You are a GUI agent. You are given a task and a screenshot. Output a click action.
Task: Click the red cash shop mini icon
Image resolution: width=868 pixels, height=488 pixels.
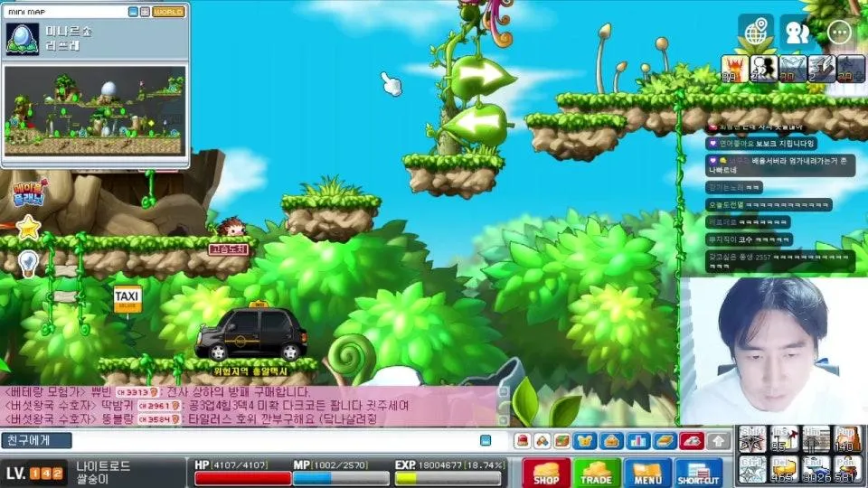click(522, 441)
